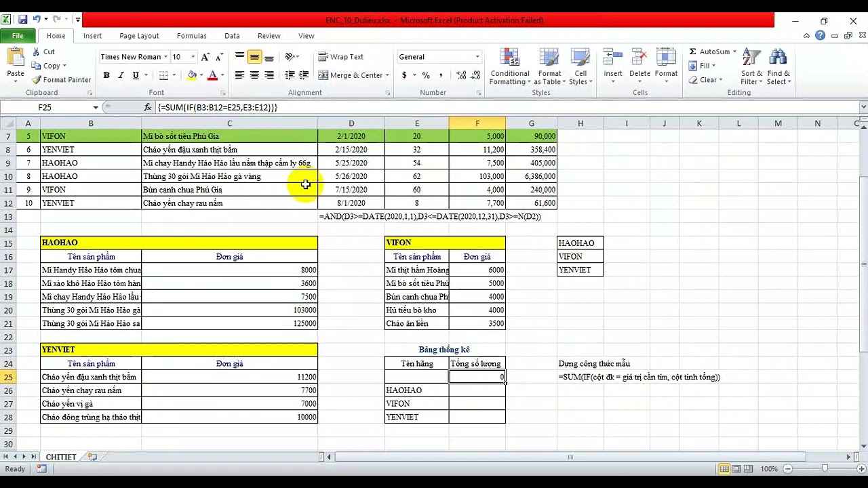The height and width of the screenshot is (488, 868).
Task: Open Name Box dropdown arrow
Action: (x=96, y=107)
